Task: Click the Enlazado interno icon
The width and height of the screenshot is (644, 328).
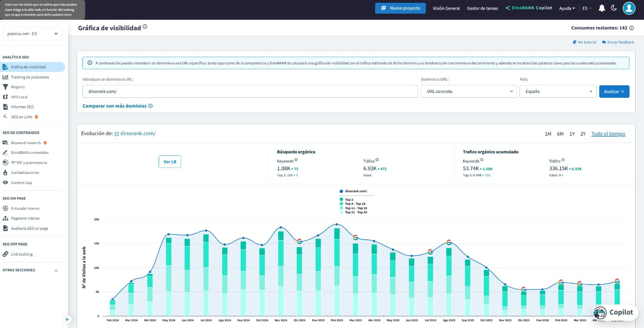Action: (x=5, y=208)
